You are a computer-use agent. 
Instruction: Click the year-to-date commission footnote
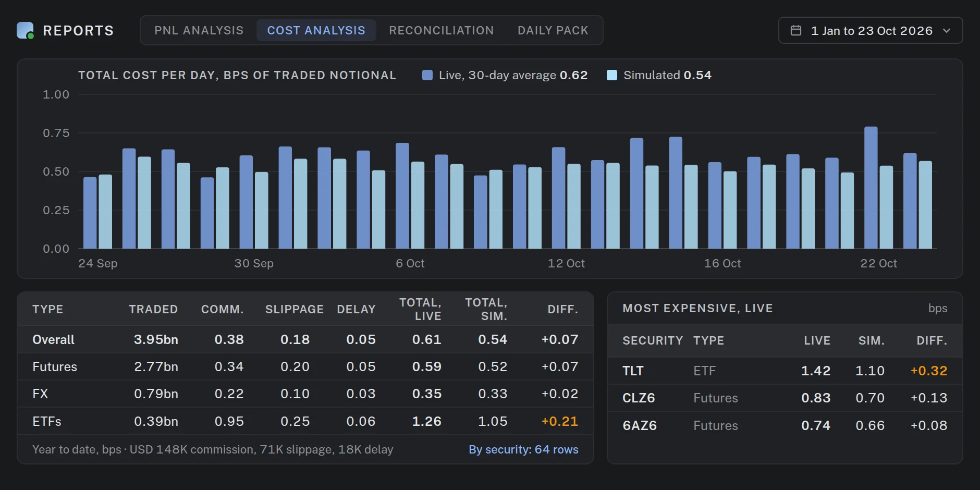[x=213, y=449]
